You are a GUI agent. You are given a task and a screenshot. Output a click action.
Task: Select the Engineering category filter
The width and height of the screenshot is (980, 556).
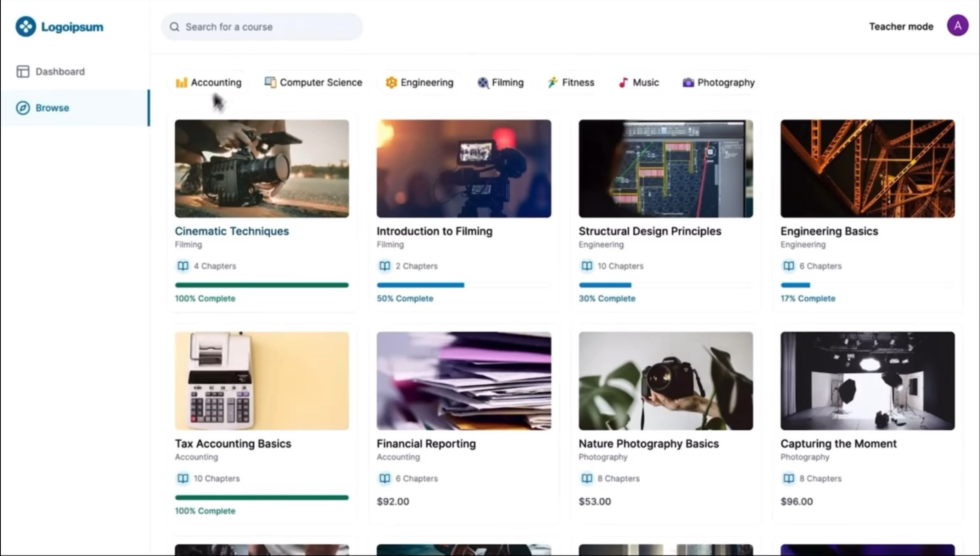pyautogui.click(x=419, y=83)
